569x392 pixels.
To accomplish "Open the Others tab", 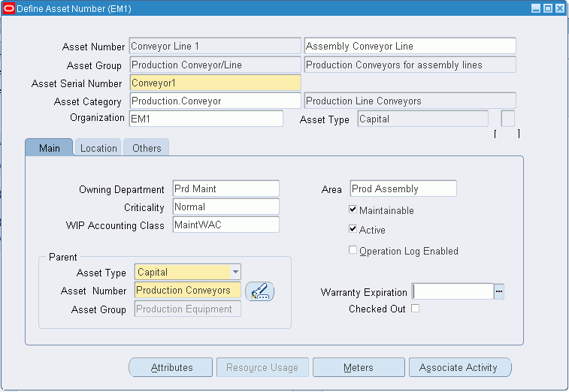I will 147,148.
